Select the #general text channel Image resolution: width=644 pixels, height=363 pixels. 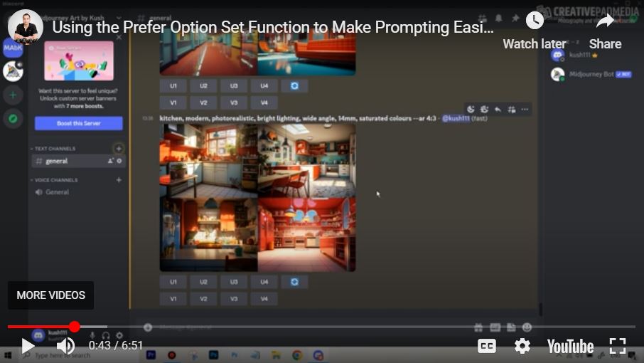[x=78, y=161]
